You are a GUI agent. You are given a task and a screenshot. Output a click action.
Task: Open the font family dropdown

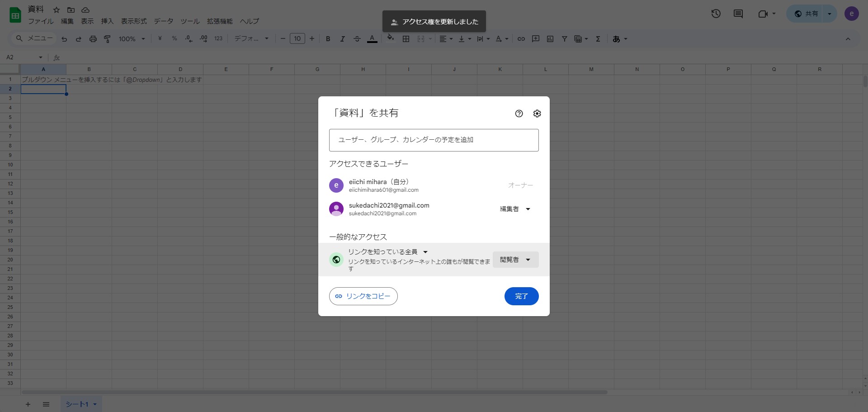pos(251,39)
